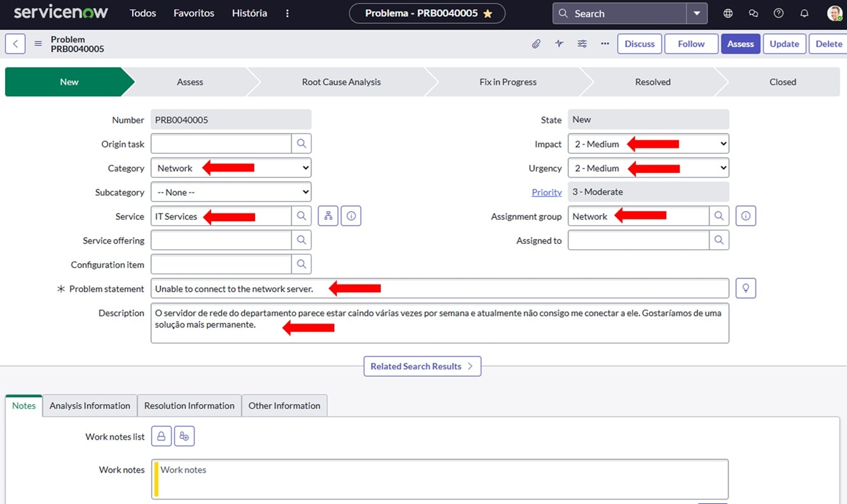
Task: Expand the Subcategory dropdown
Action: tap(231, 192)
